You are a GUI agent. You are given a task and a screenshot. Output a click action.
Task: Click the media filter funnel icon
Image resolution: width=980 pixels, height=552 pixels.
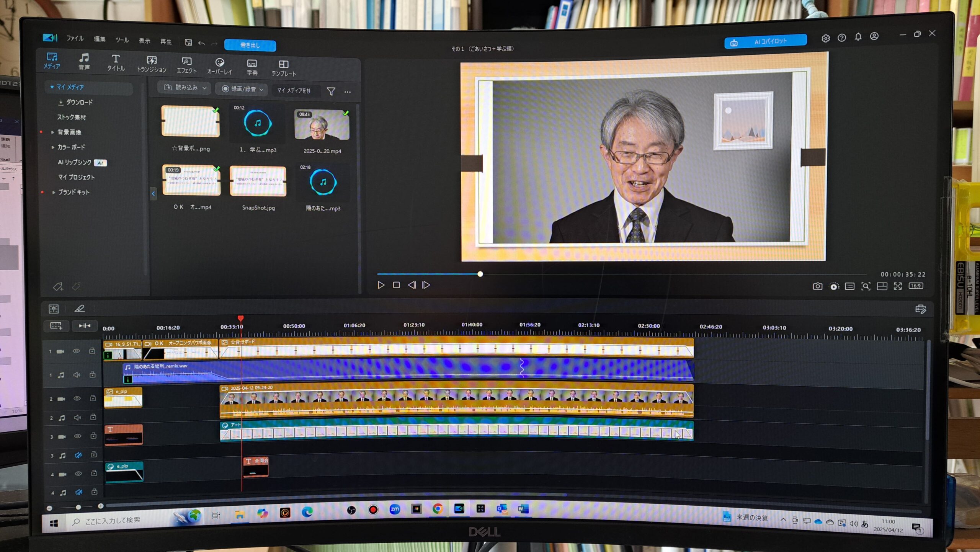click(331, 91)
